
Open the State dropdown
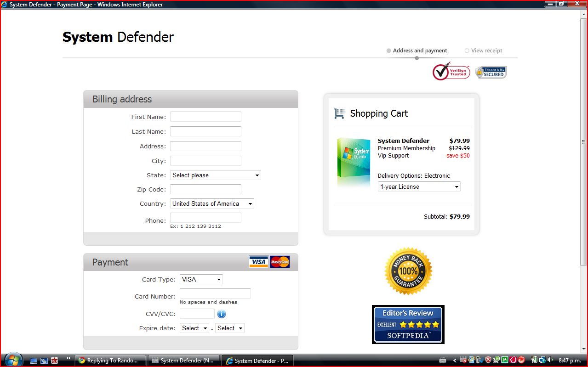[x=216, y=175]
